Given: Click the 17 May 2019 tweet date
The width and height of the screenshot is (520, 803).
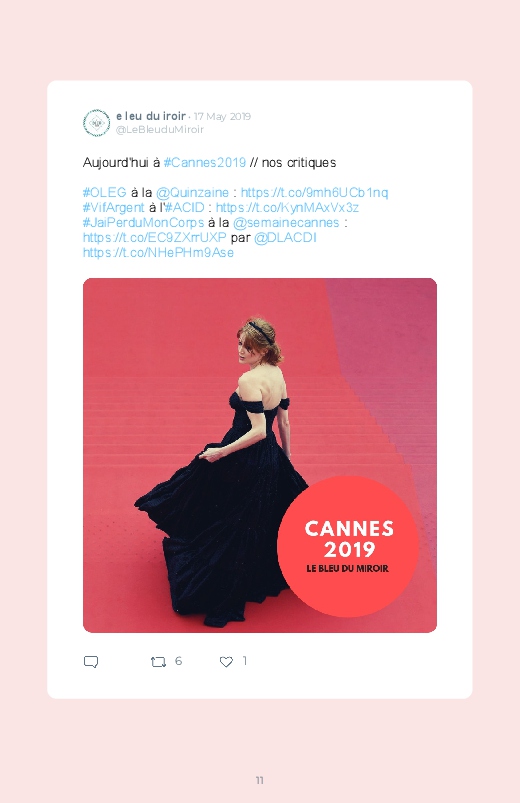Looking at the screenshot, I should (x=222, y=117).
